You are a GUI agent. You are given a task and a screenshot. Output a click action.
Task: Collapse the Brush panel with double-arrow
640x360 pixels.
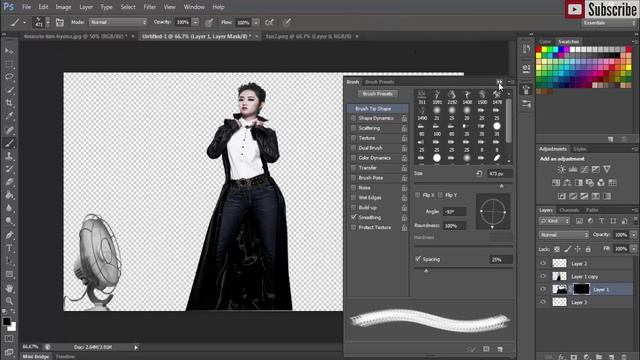click(x=499, y=82)
